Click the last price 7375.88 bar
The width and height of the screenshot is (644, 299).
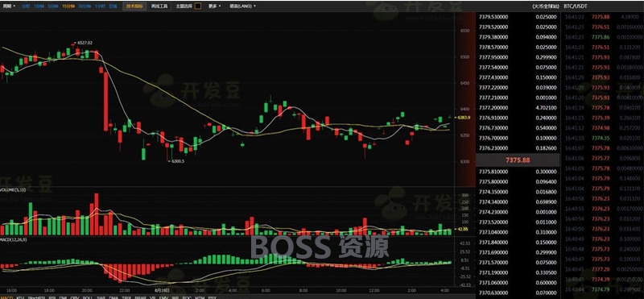click(518, 160)
